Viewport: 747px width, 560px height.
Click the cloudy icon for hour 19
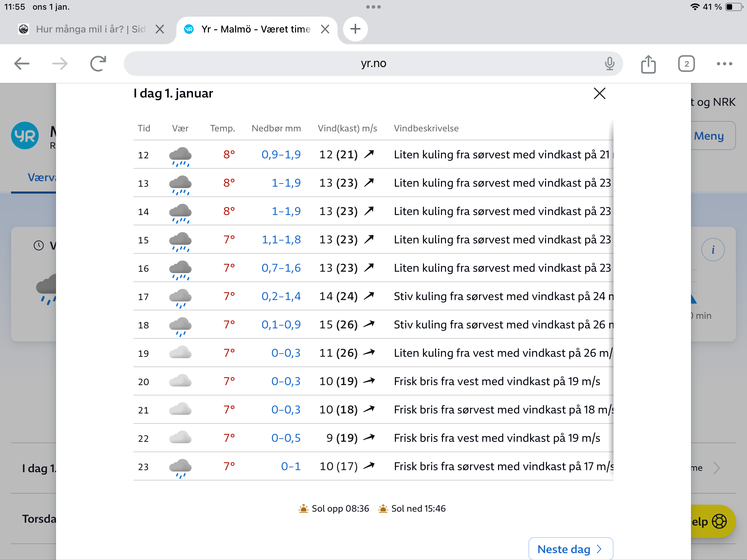[180, 353]
